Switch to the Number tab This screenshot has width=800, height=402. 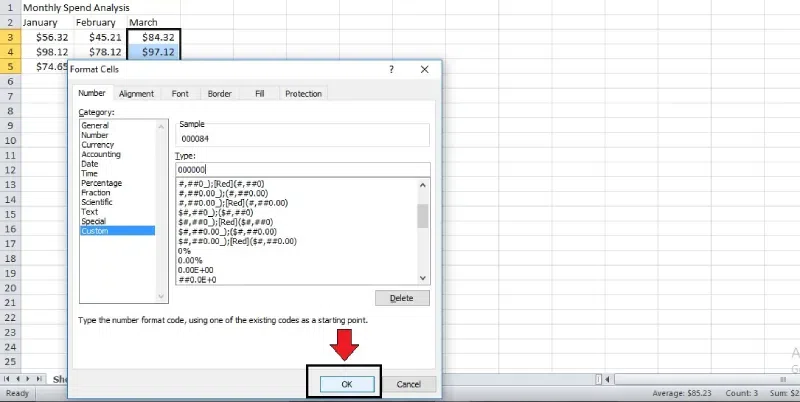(x=92, y=93)
